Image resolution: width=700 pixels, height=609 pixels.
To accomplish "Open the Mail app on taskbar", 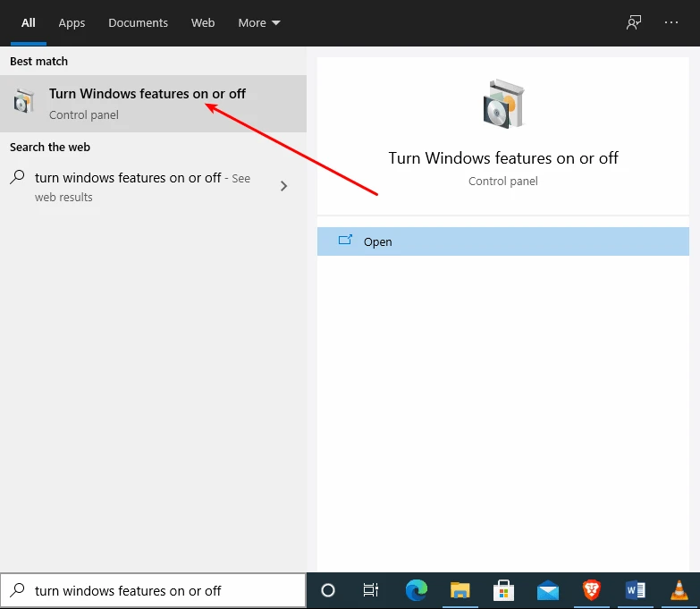I will (x=547, y=590).
